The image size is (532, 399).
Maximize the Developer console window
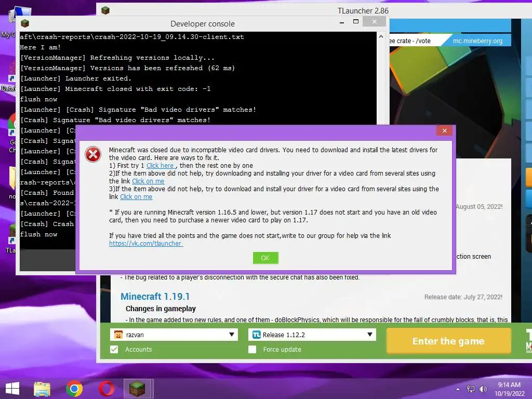[356, 22]
